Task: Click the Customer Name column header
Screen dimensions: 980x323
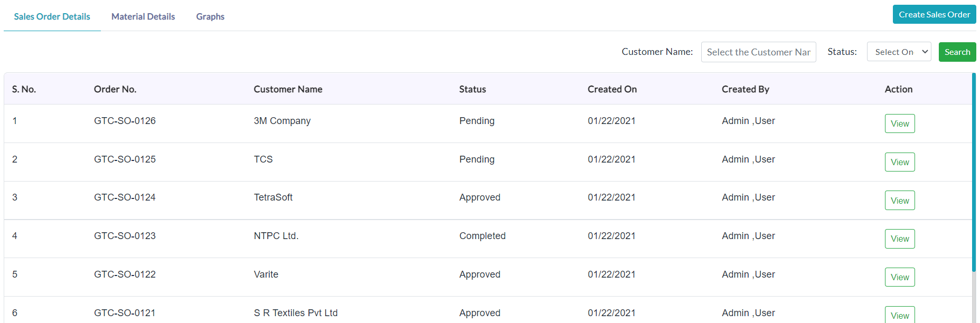Action: coord(288,89)
